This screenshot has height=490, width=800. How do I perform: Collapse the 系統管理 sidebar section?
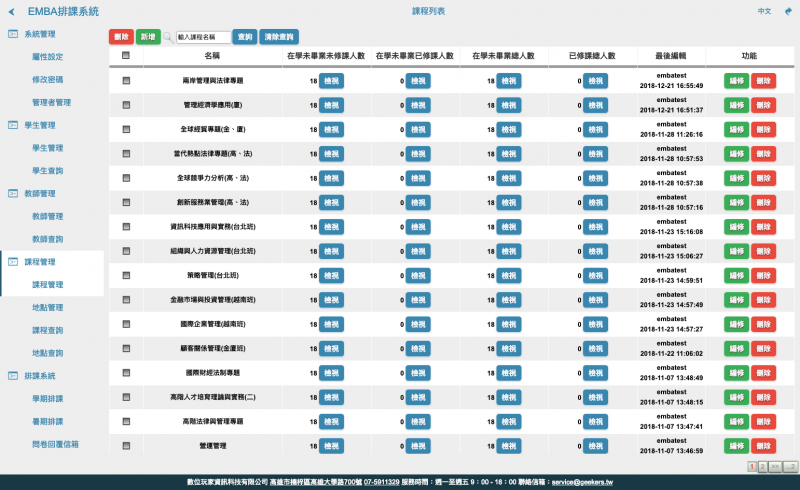(40, 34)
